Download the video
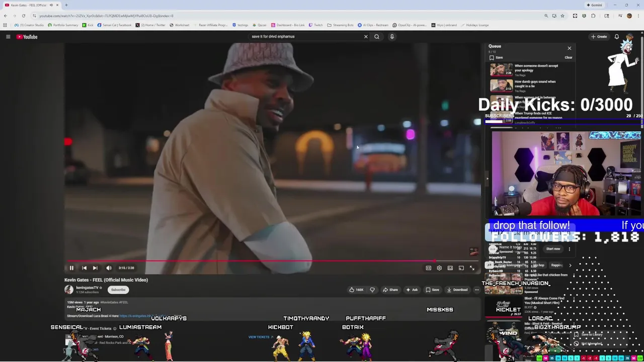The width and height of the screenshot is (644, 362). click(457, 290)
